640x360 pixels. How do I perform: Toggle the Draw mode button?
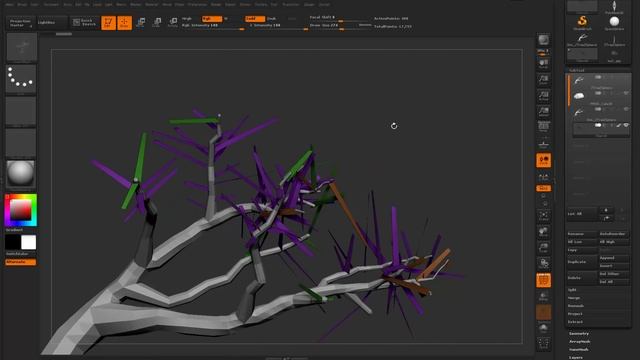[124, 23]
